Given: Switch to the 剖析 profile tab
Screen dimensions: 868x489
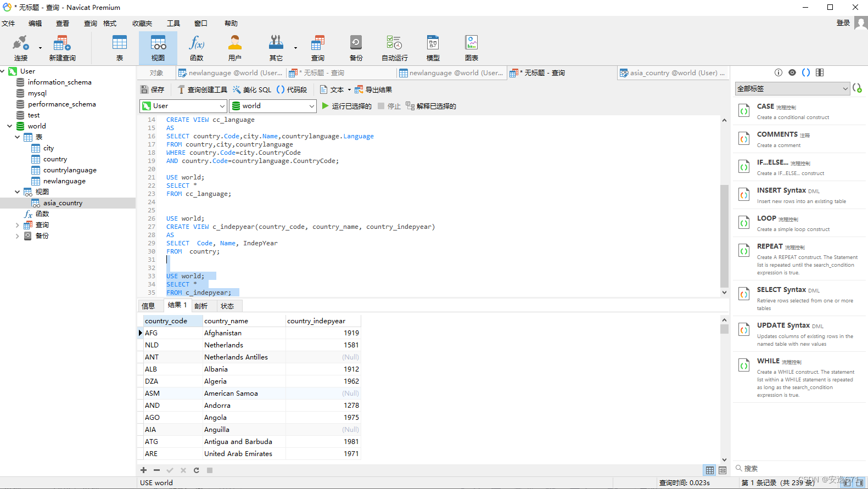Looking at the screenshot, I should pyautogui.click(x=201, y=306).
